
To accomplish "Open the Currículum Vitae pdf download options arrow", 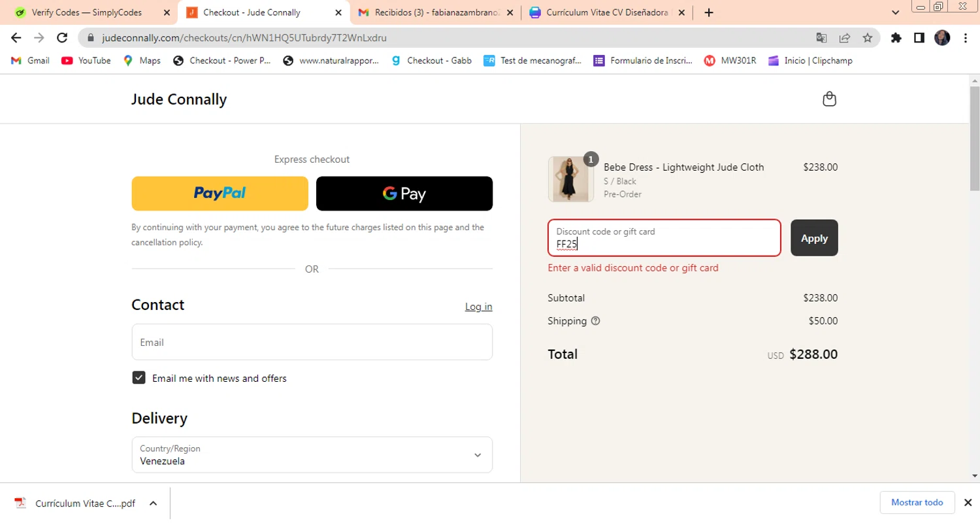I will point(153,503).
